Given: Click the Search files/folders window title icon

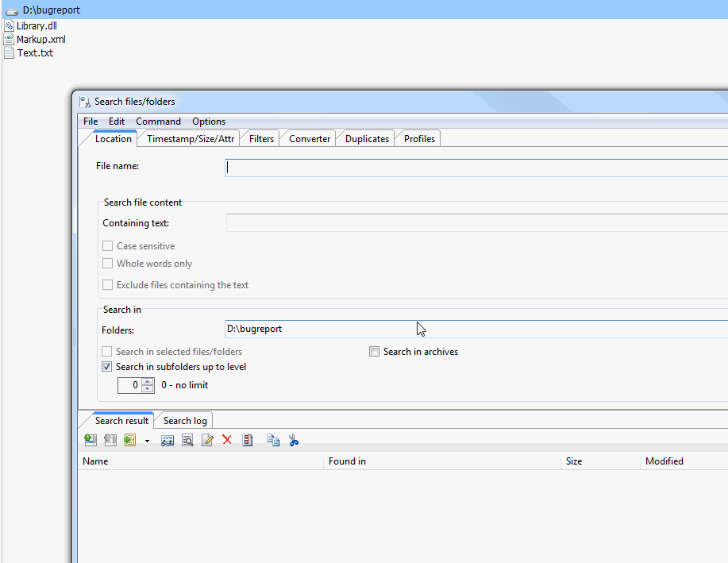Looking at the screenshot, I should 85,102.
